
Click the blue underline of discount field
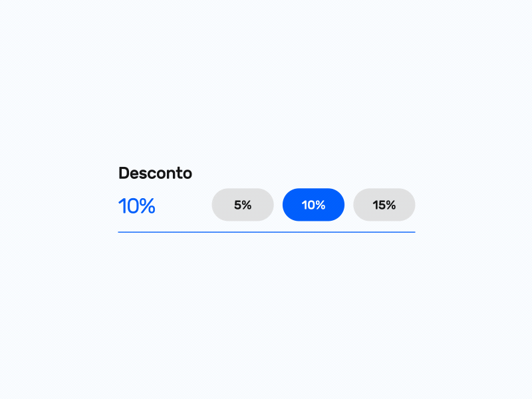point(267,232)
